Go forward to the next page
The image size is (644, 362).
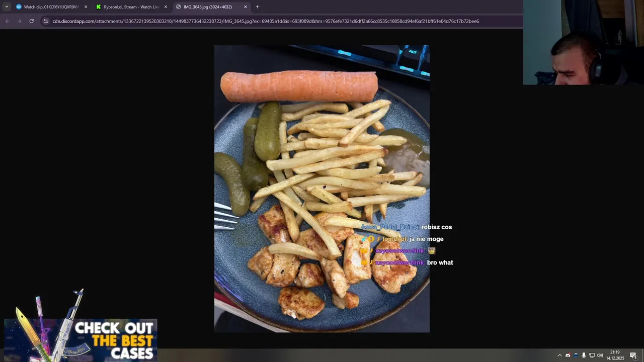point(19,21)
